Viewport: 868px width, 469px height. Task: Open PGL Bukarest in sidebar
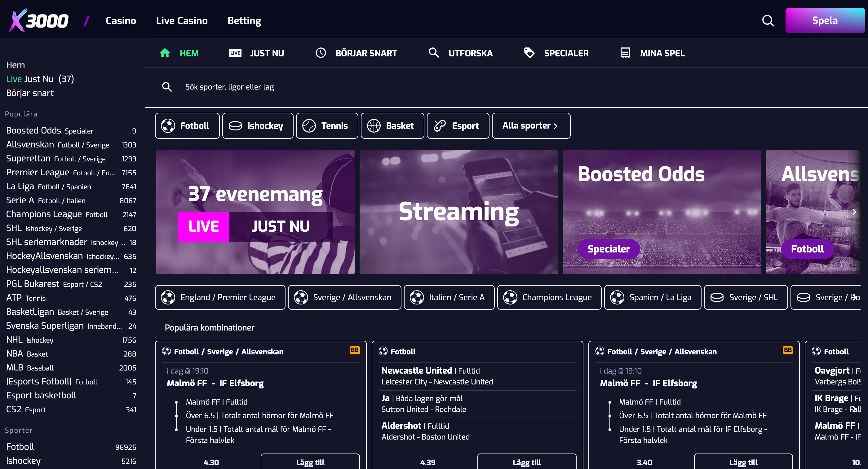(x=71, y=284)
